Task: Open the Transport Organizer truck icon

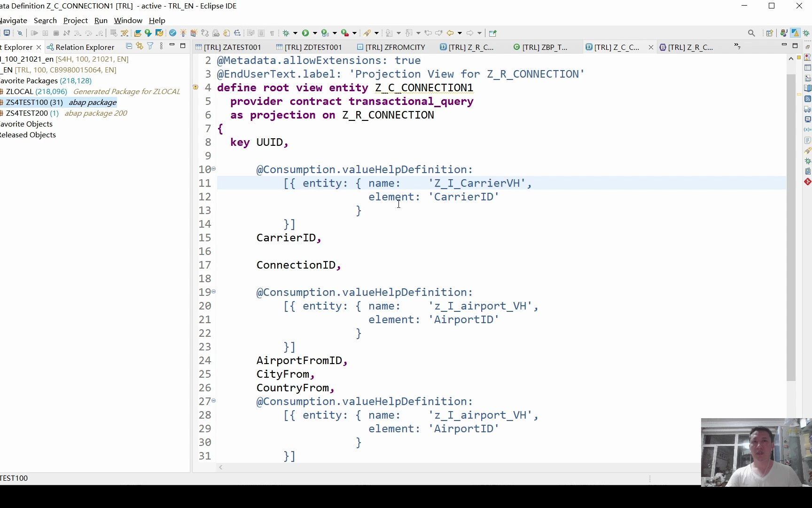Action: point(808,109)
